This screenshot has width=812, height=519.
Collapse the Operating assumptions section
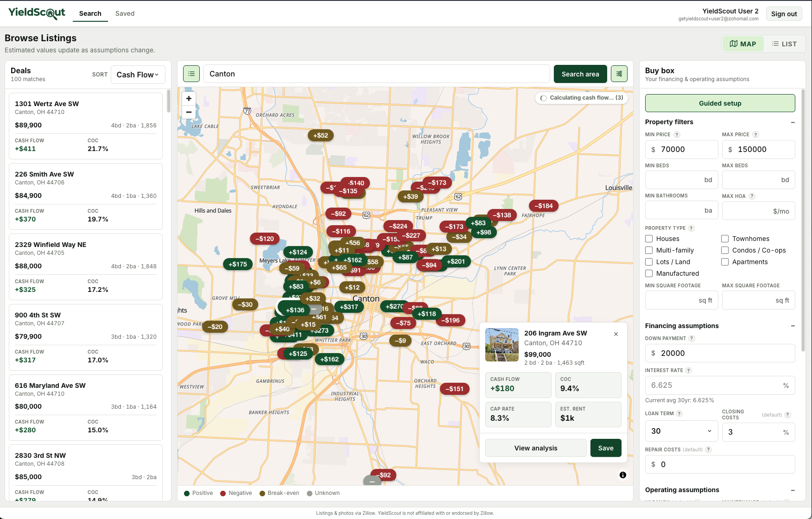[793, 490]
